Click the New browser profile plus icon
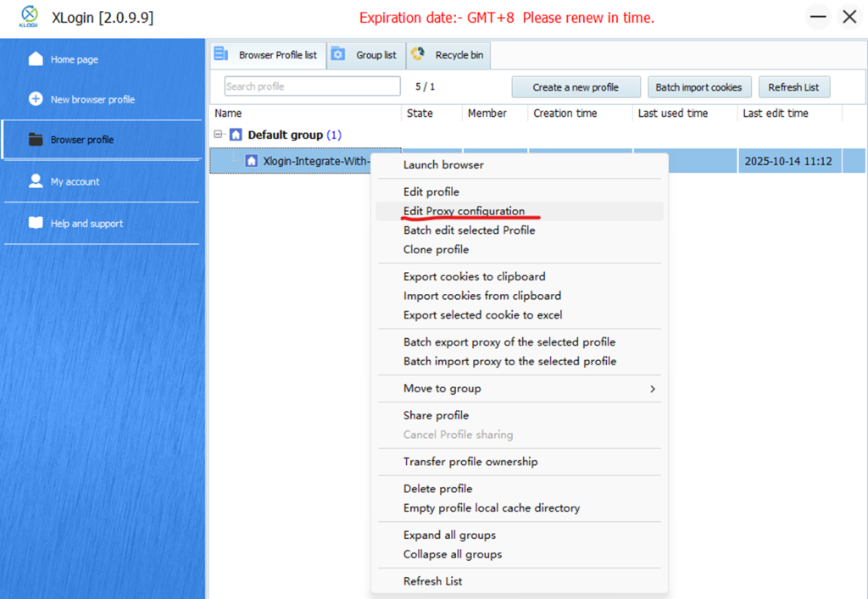868x599 pixels. 36,99
